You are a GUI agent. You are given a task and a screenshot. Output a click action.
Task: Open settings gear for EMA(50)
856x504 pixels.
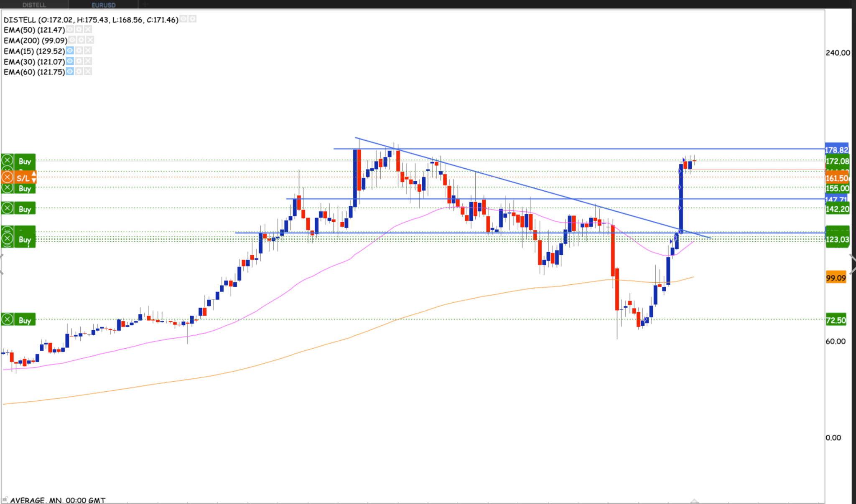click(x=79, y=29)
